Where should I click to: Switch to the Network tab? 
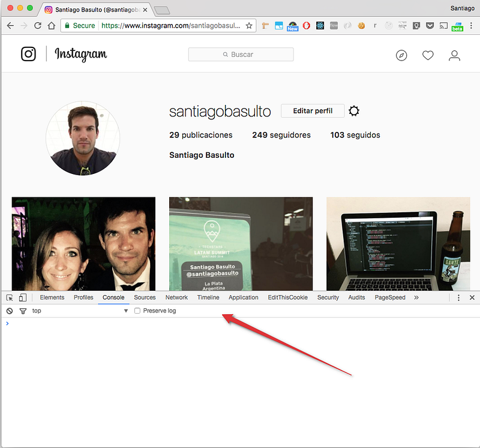pyautogui.click(x=176, y=297)
